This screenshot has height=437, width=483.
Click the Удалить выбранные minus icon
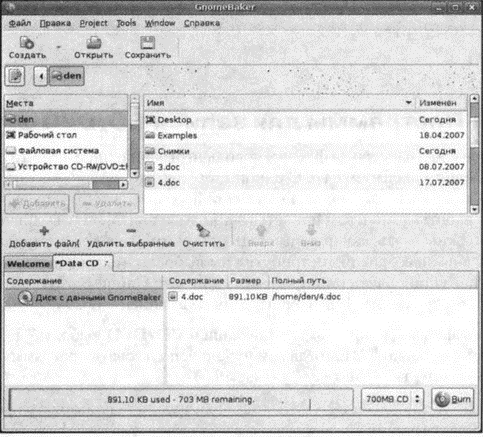[131, 230]
